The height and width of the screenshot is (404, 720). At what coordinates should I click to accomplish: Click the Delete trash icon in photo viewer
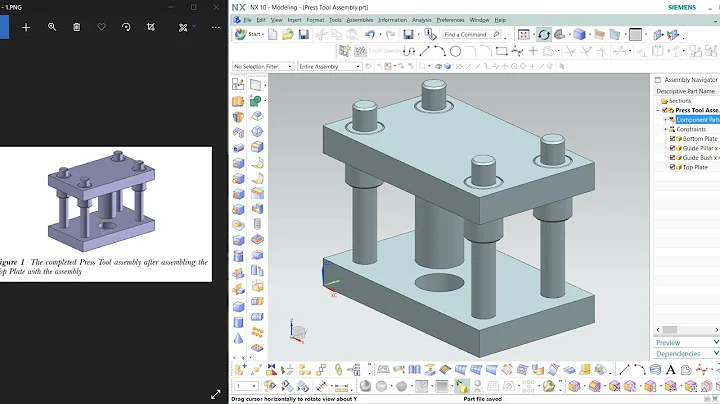77,27
